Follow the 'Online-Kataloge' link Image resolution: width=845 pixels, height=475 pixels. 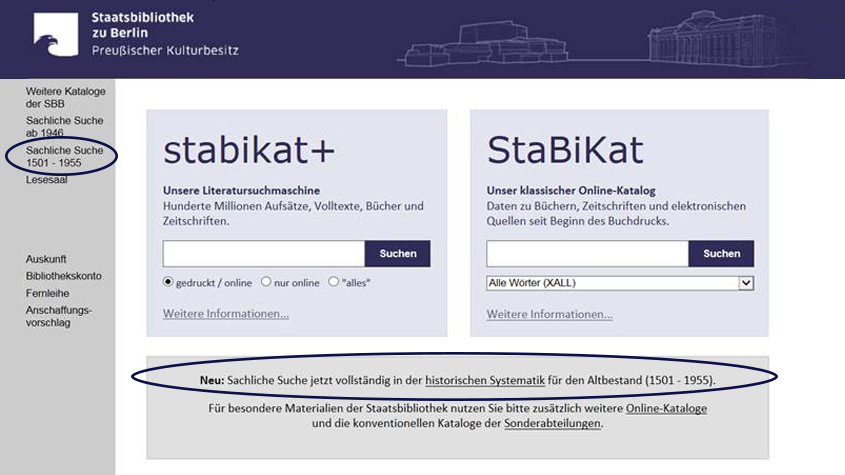(666, 409)
